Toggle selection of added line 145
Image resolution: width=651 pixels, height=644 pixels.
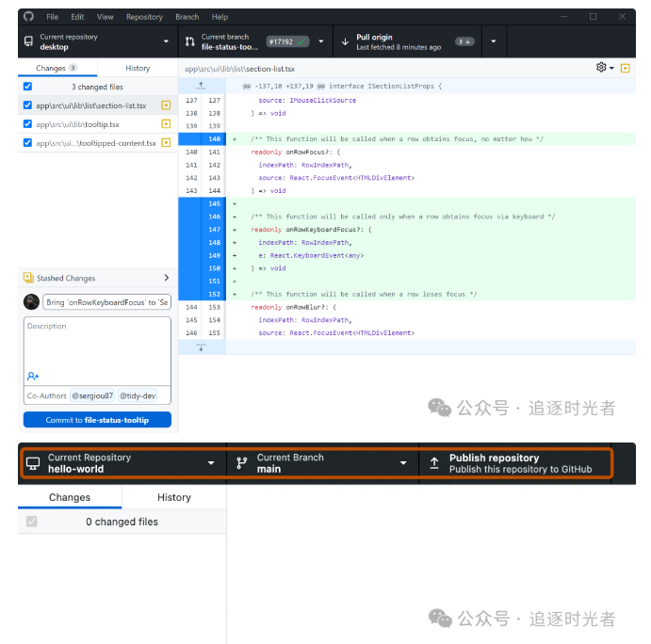(x=203, y=203)
